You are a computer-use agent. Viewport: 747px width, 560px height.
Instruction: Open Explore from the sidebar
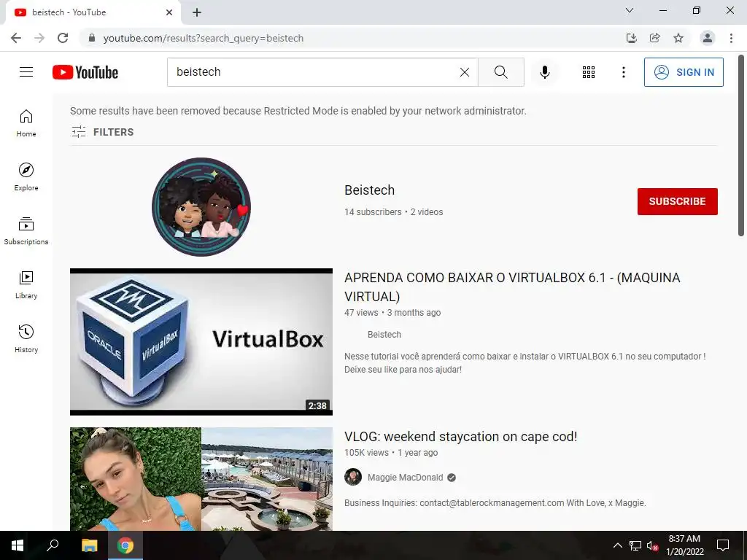point(26,177)
